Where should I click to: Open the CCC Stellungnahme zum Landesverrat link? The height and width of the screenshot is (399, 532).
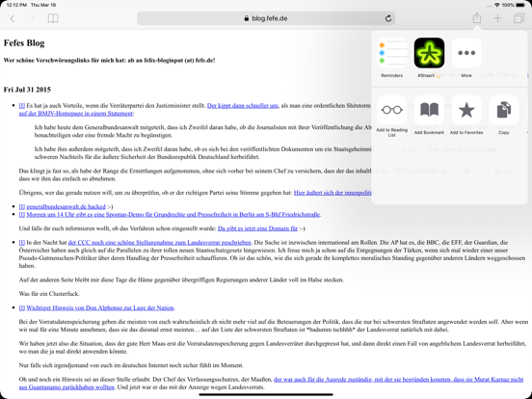coord(159,242)
